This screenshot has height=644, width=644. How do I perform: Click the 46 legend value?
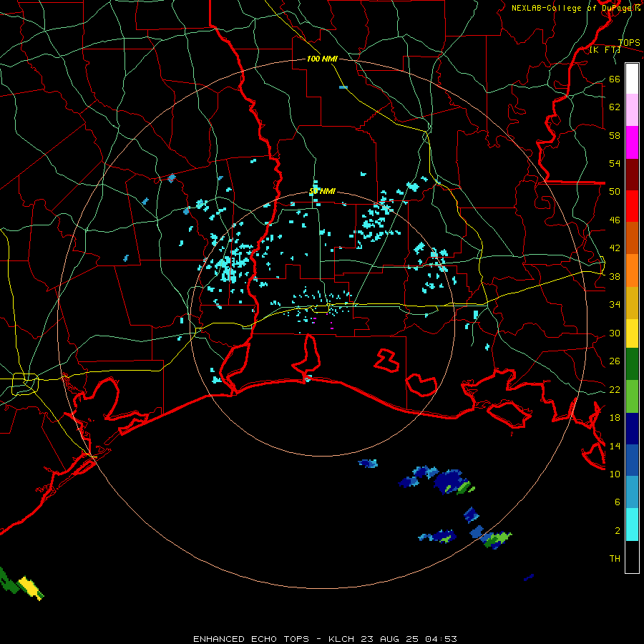[615, 220]
